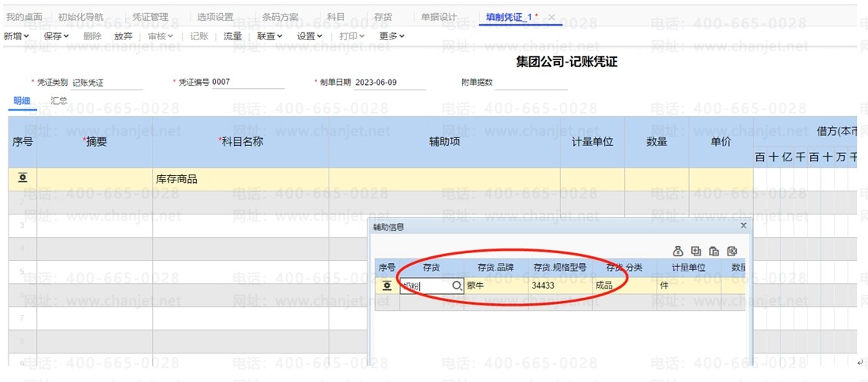Click the 放弃 toolbar button
The image size is (868, 382).
point(123,36)
